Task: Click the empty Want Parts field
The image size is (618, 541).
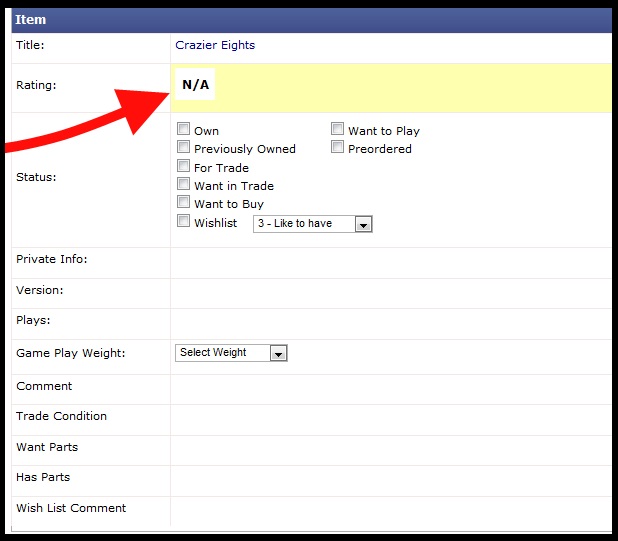Action: tap(390, 448)
